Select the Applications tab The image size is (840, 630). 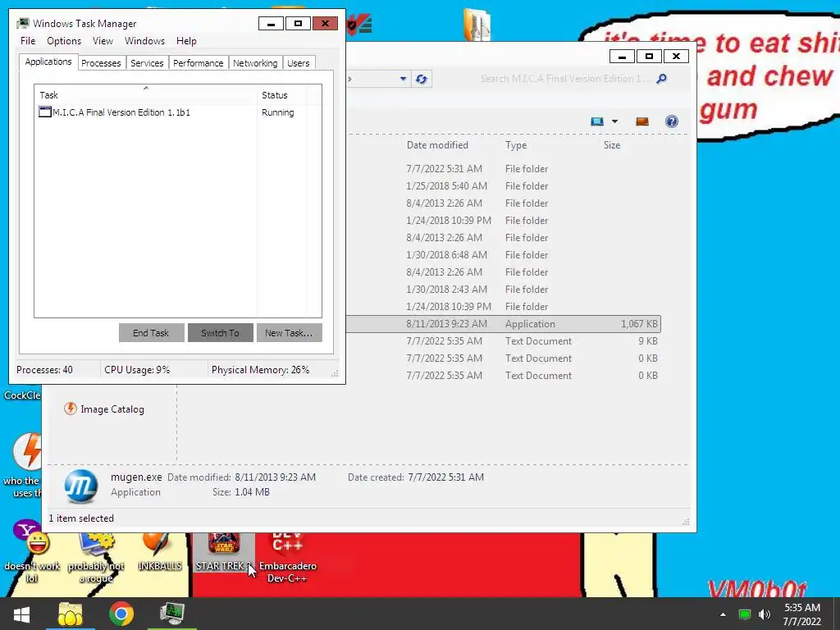click(x=48, y=62)
